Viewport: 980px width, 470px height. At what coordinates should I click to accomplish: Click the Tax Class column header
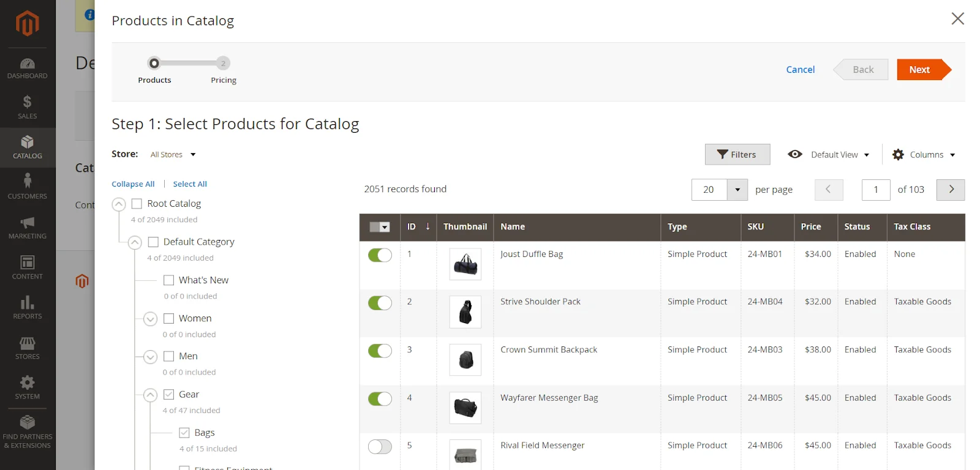point(926,227)
